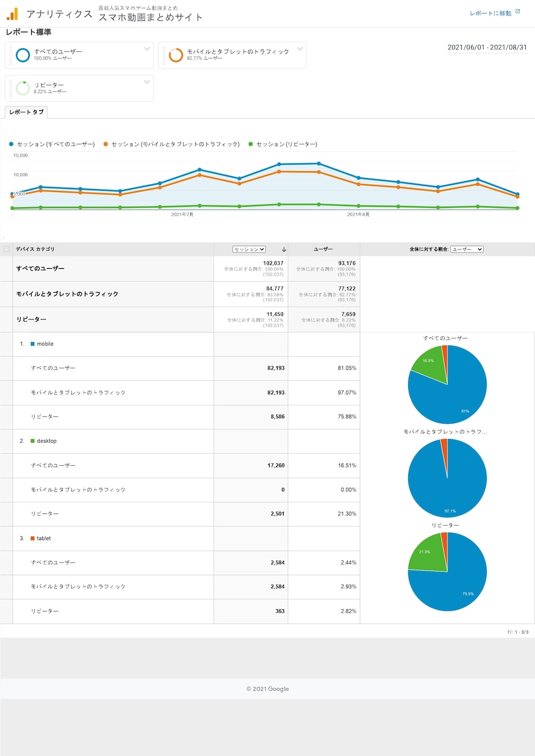
Task: Click the 2021年7月 axis label on chart
Action: [x=182, y=215]
